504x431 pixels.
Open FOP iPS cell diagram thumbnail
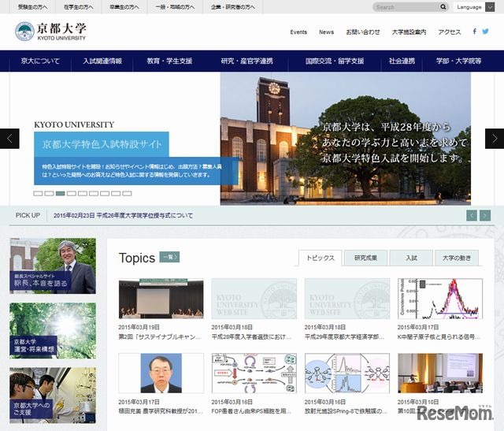coord(254,373)
